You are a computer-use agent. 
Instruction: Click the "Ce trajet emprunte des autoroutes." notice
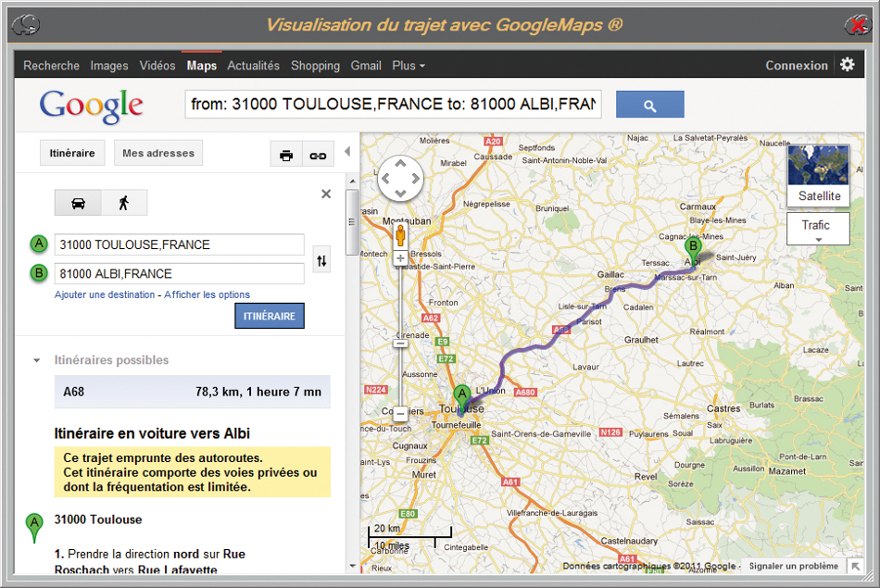coord(163,457)
